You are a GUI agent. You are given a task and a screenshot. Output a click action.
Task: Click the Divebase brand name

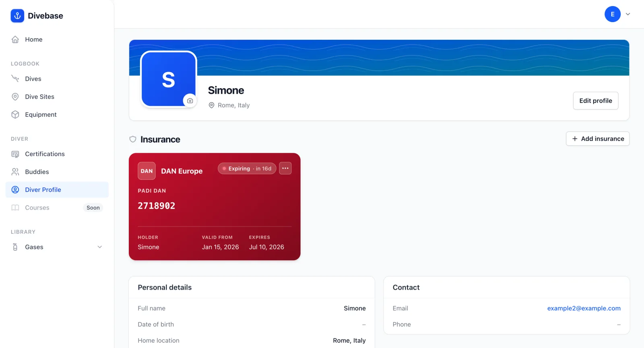(x=45, y=16)
